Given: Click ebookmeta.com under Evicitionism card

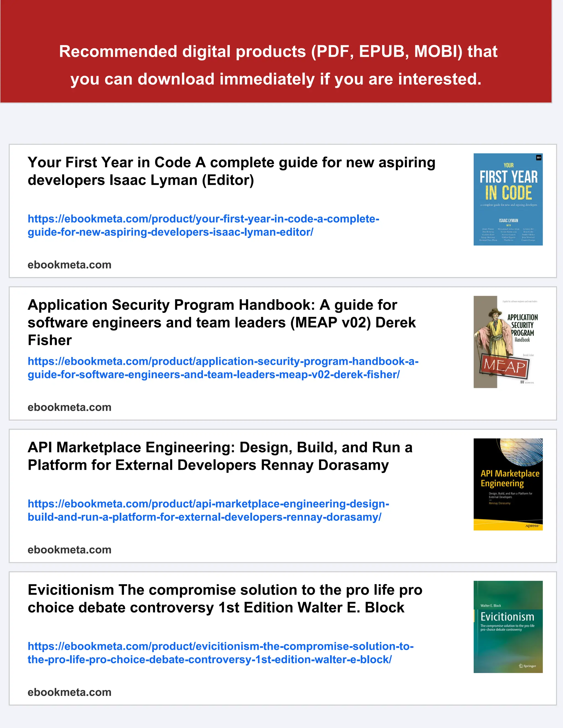Looking at the screenshot, I should [x=69, y=692].
